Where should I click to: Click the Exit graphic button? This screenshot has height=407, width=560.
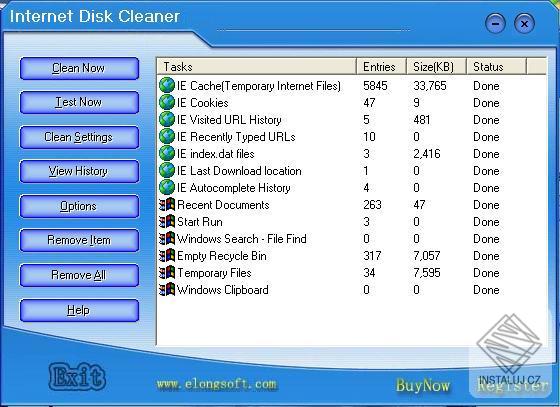click(x=77, y=377)
